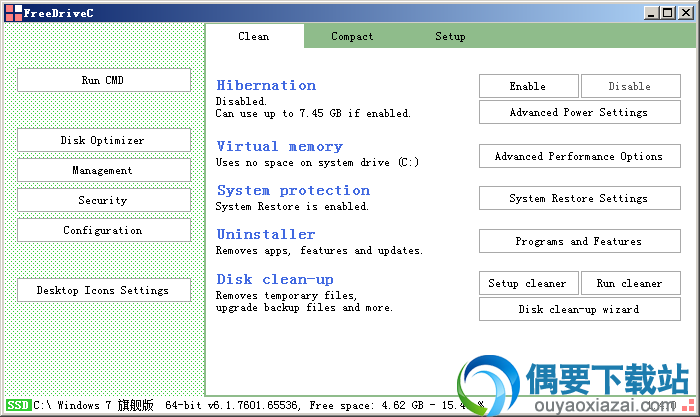Click 'System Restore is enabled.' text
This screenshot has width=700, height=417.
point(292,206)
